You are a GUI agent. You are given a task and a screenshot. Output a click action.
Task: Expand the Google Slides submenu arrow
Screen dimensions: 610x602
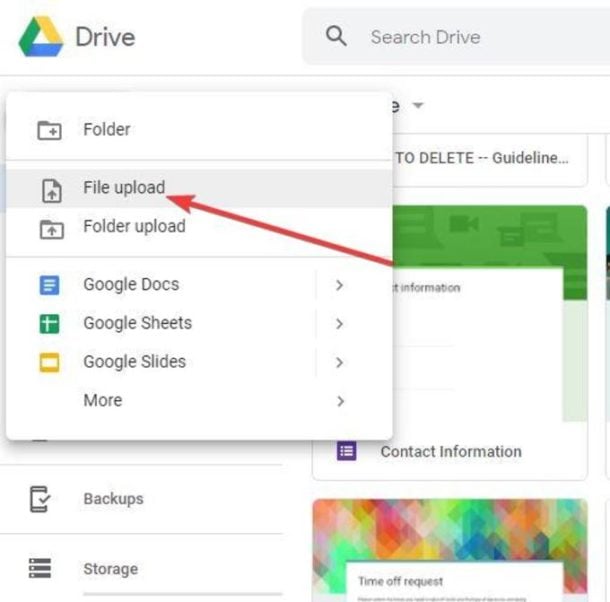(339, 362)
